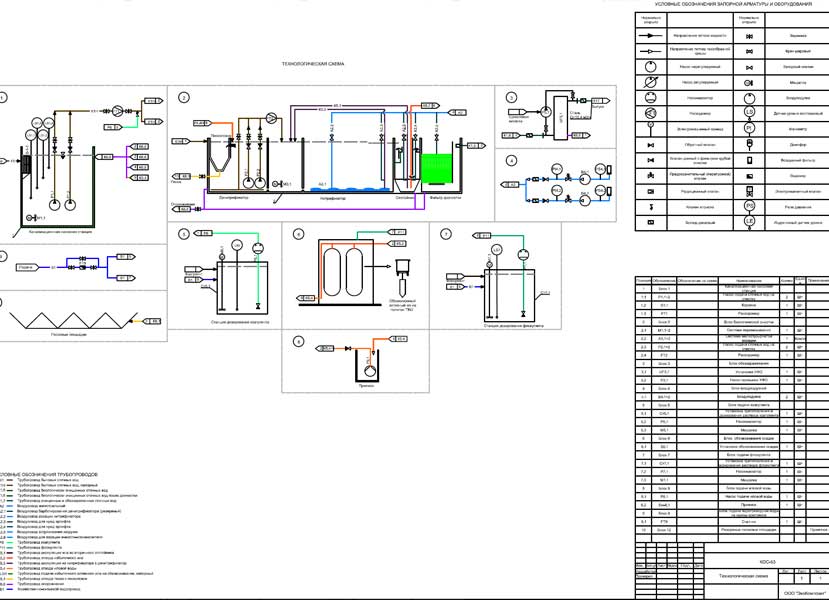Click the regulated pump symbol in legend
Viewport: 829px width, 600px height.
point(649,81)
